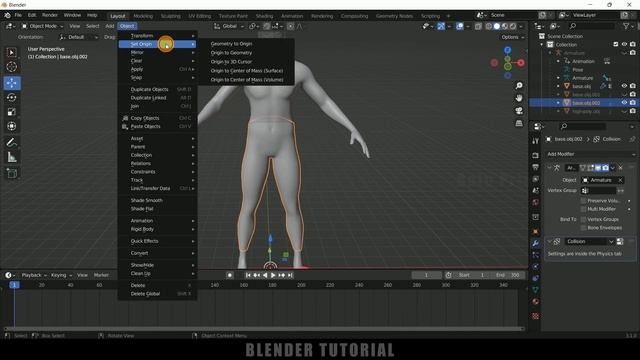The image size is (640, 360).
Task: Open the Playback dropdown in timeline
Action: [x=34, y=275]
